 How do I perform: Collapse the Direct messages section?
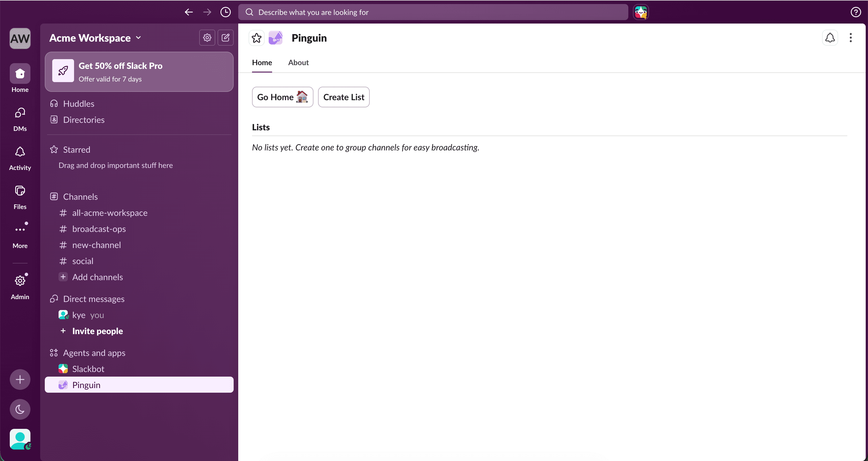pyautogui.click(x=94, y=299)
